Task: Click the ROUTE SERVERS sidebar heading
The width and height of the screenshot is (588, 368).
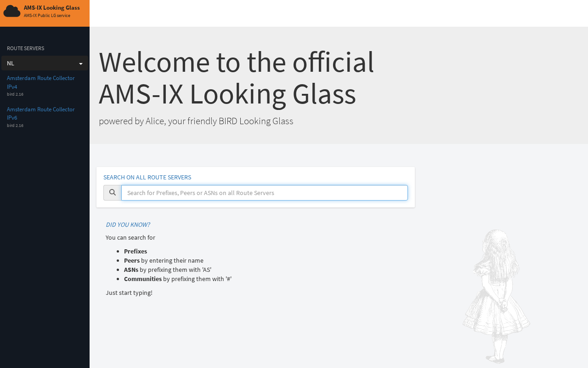Action: click(25, 48)
